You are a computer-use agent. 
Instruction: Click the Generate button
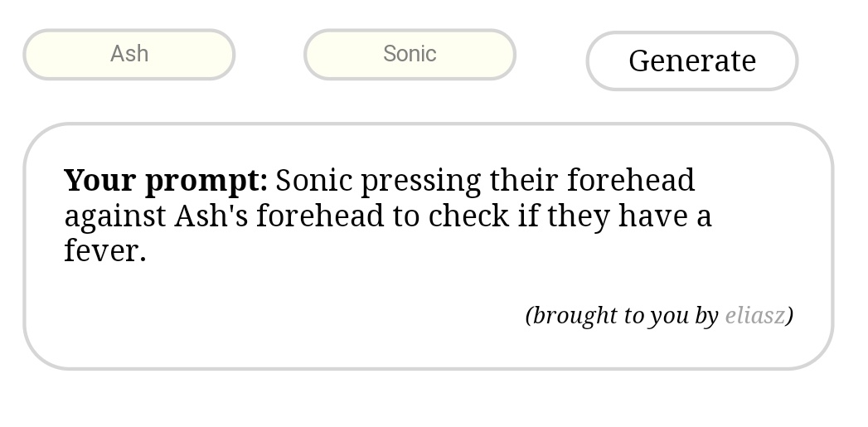[x=691, y=61]
